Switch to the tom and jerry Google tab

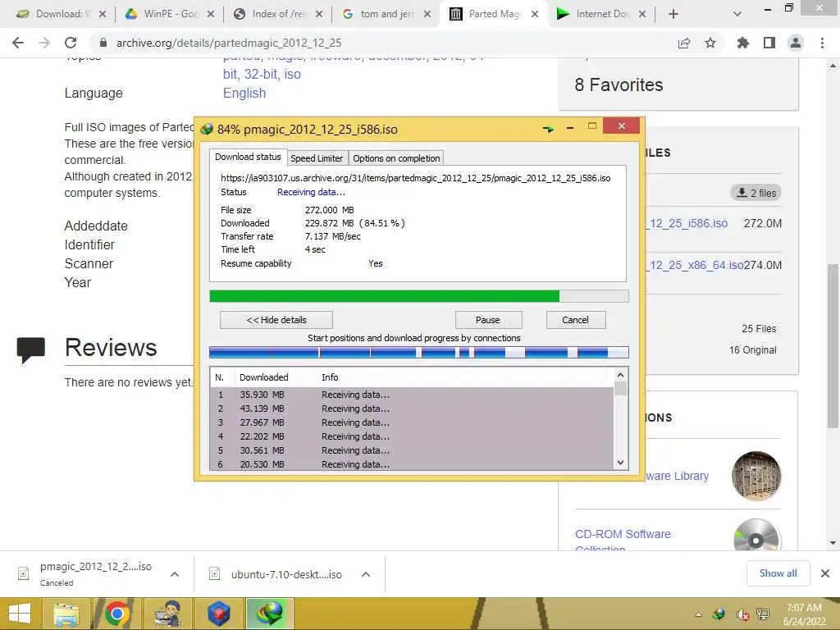(386, 14)
